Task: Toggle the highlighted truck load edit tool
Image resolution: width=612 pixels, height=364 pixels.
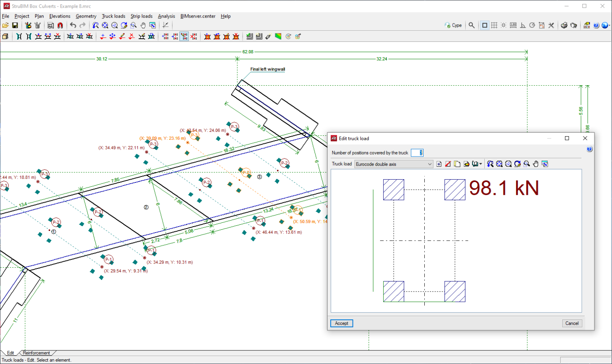Action: (x=184, y=36)
